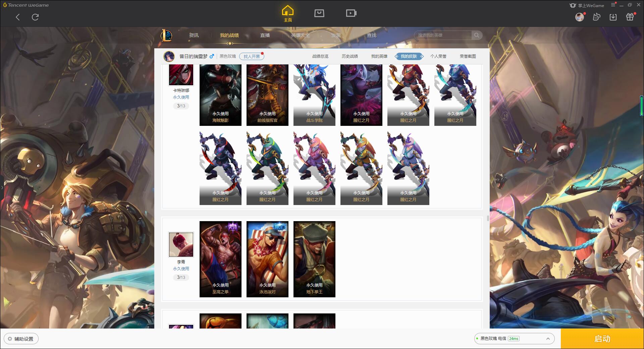Click the 3/13 count under 李青
This screenshot has height=349, width=644.
coord(181,278)
